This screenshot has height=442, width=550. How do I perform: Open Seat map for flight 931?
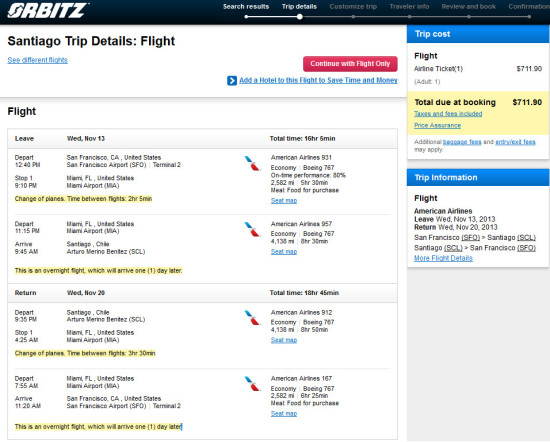(x=284, y=201)
